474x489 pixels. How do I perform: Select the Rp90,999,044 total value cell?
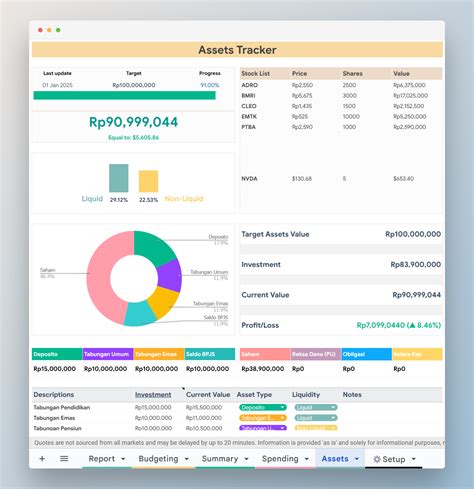(133, 122)
